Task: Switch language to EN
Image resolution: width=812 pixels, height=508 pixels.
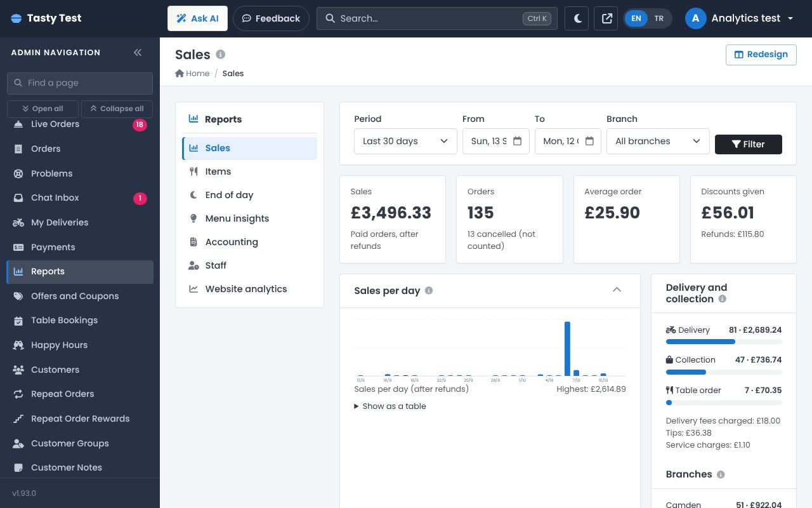Action: pyautogui.click(x=636, y=18)
